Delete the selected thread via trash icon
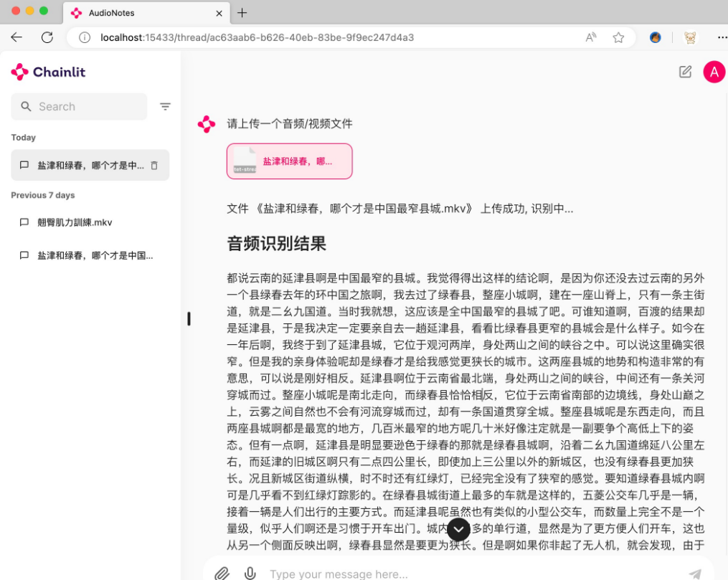This screenshot has width=728, height=580. point(154,166)
